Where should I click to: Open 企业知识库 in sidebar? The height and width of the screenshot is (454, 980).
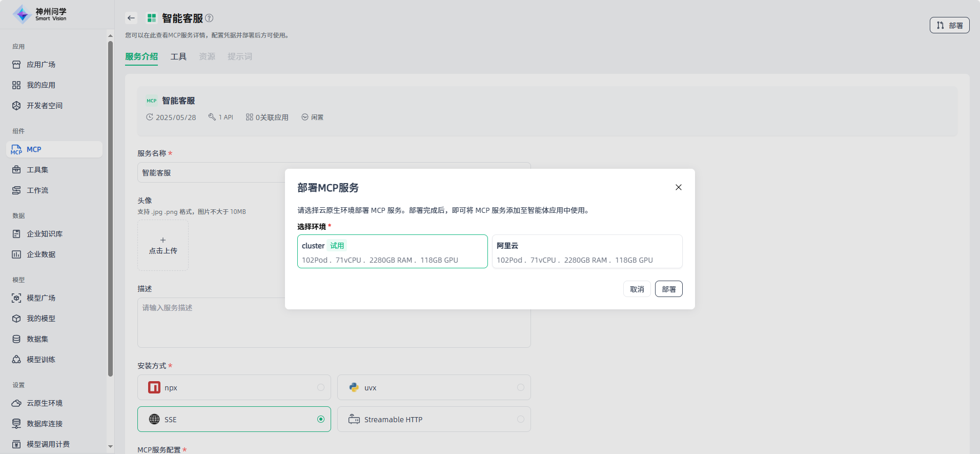[x=44, y=234]
